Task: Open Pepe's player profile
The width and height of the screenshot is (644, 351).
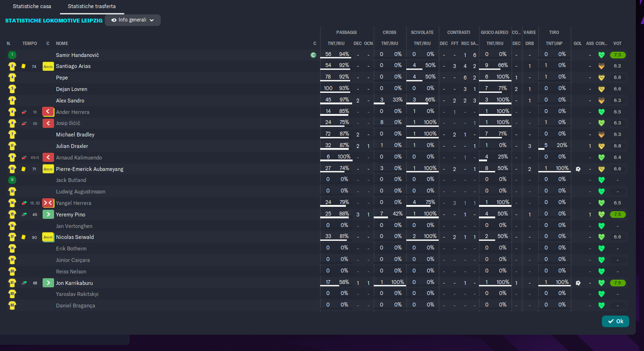Action: [62, 78]
